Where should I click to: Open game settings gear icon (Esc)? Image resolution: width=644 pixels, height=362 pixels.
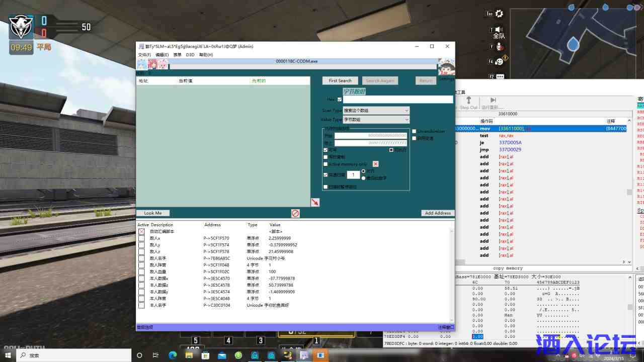coord(499,14)
